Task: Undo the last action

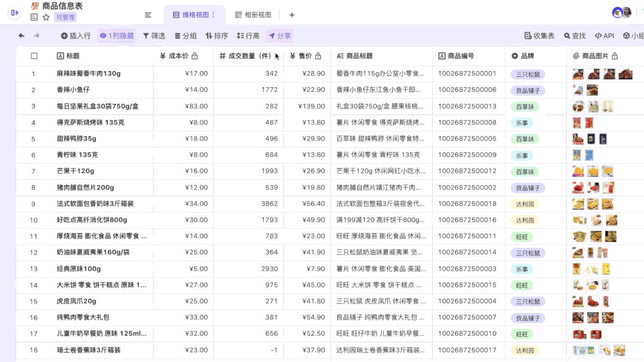Action: click(x=21, y=36)
